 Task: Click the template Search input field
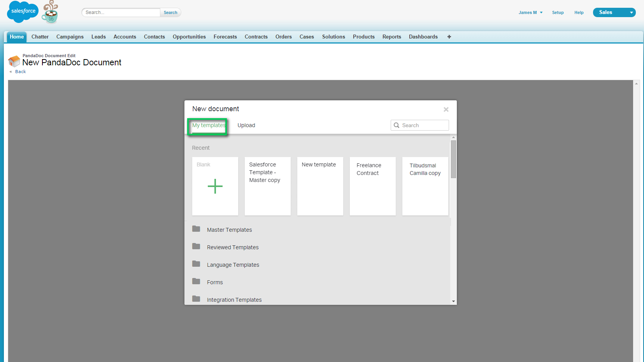(420, 125)
